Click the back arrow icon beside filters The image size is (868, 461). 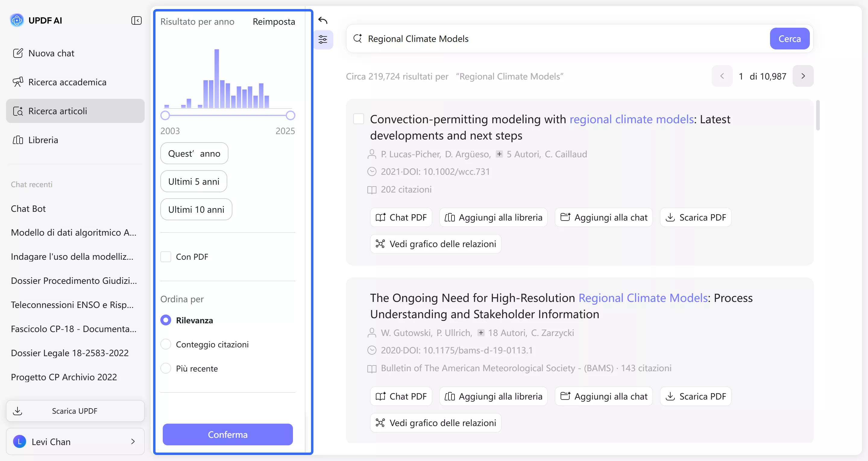[x=322, y=20]
